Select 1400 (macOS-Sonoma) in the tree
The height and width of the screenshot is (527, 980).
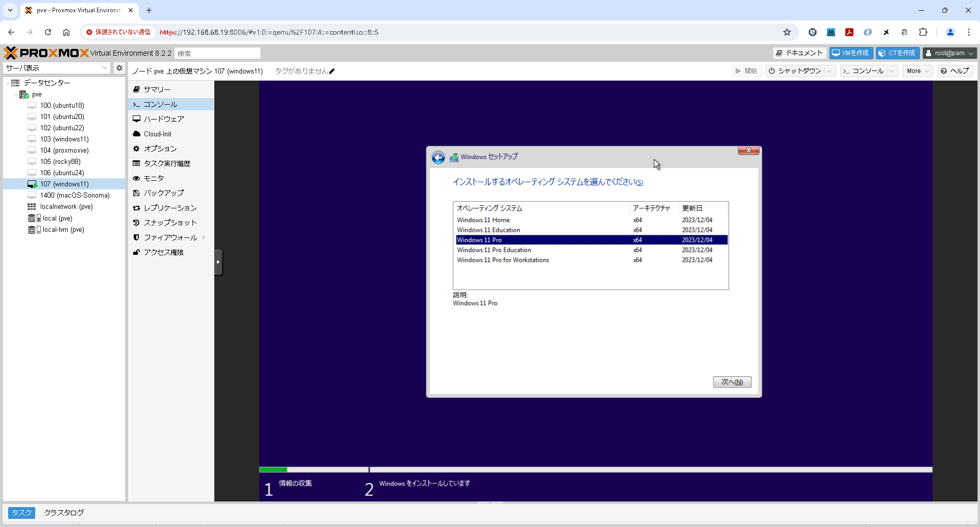pos(64,195)
